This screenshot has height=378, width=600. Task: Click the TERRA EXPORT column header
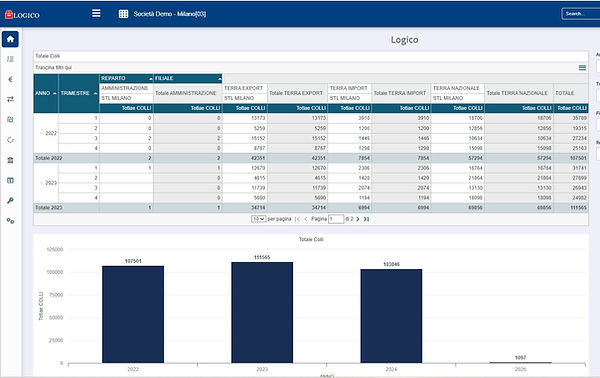tap(245, 88)
